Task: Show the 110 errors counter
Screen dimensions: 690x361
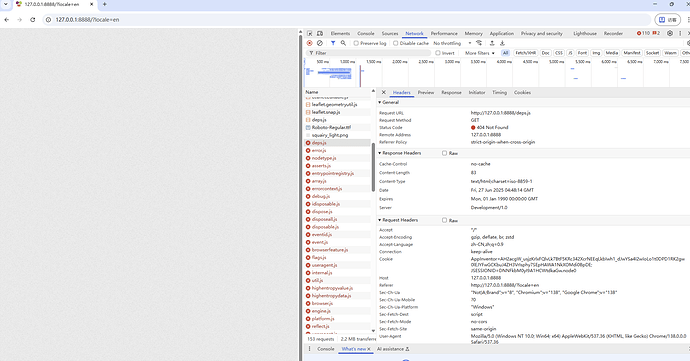Action: point(643,33)
